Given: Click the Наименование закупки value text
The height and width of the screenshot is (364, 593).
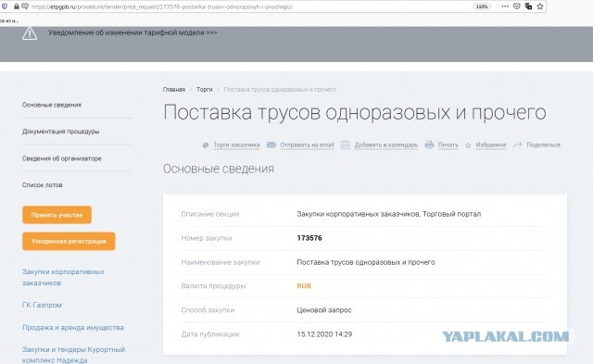Looking at the screenshot, I should pyautogui.click(x=366, y=262).
